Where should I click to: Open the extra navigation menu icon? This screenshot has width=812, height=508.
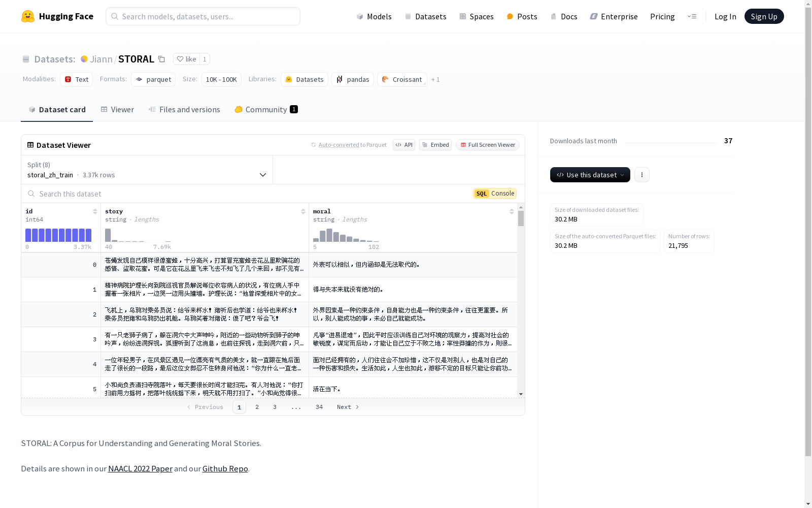(x=692, y=16)
